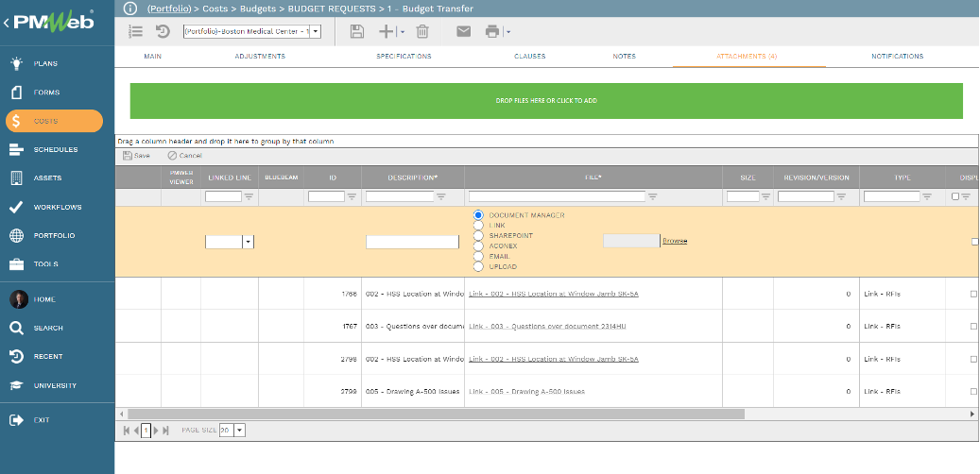Image resolution: width=980 pixels, height=474 pixels.
Task: Open the Recent history icon
Action: 16,357
